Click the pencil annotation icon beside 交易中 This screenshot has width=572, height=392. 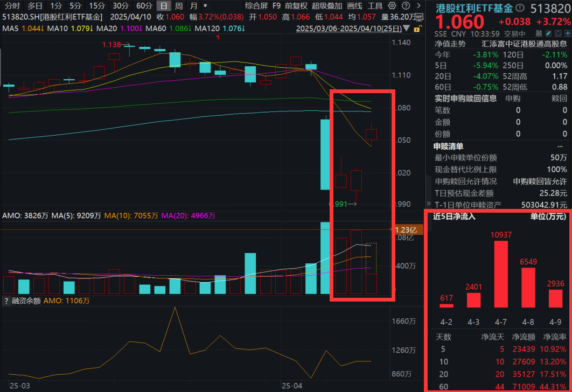click(548, 32)
